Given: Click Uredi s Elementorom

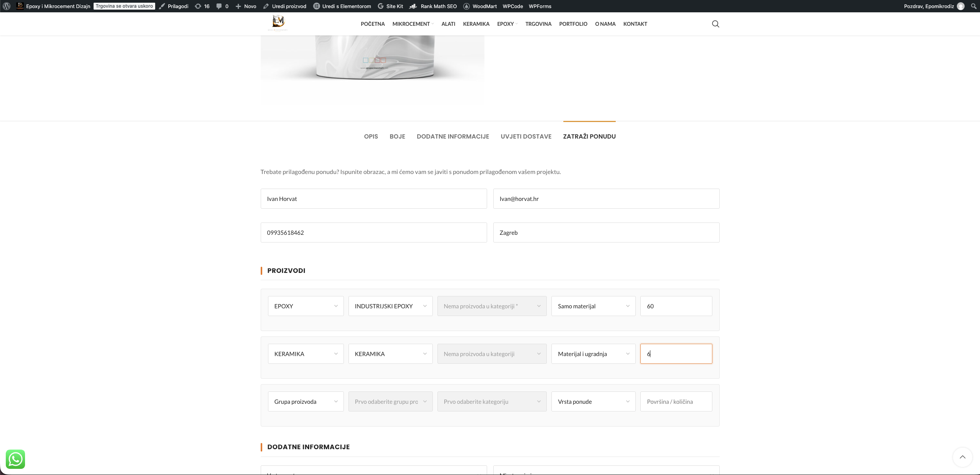Looking at the screenshot, I should 342,6.
